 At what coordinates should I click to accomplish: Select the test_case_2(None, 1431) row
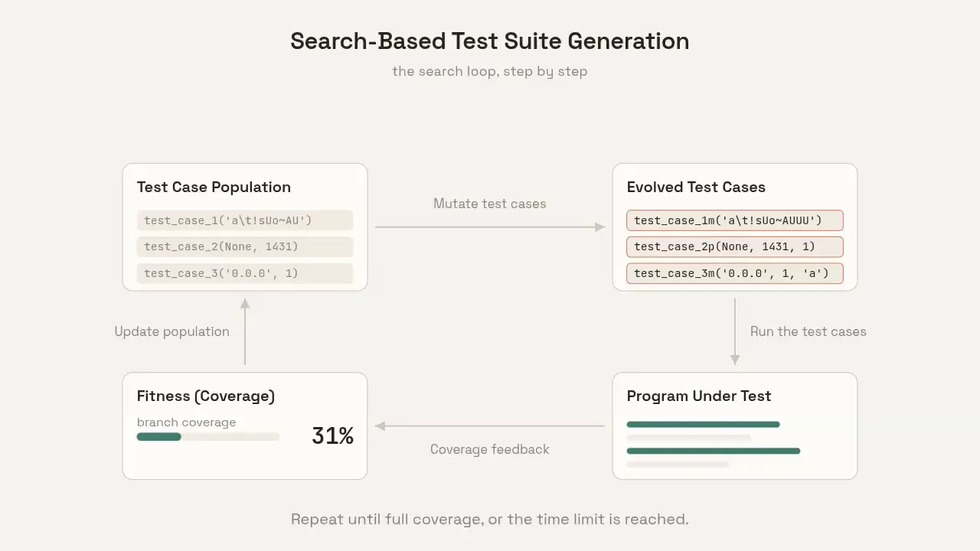[x=245, y=246]
